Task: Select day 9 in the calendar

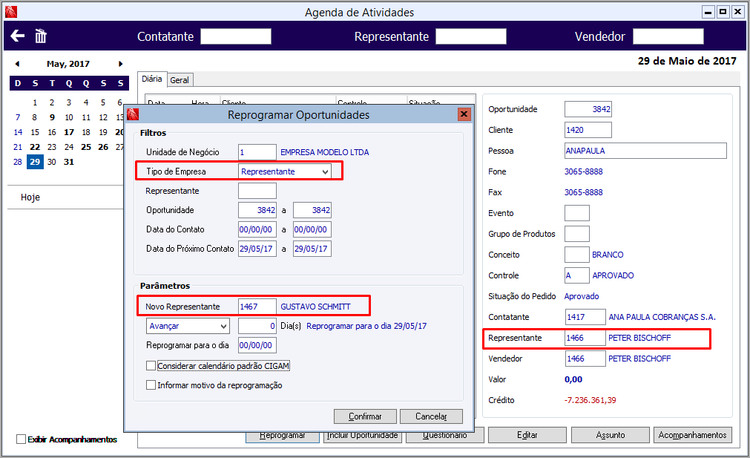Action: 52,117
